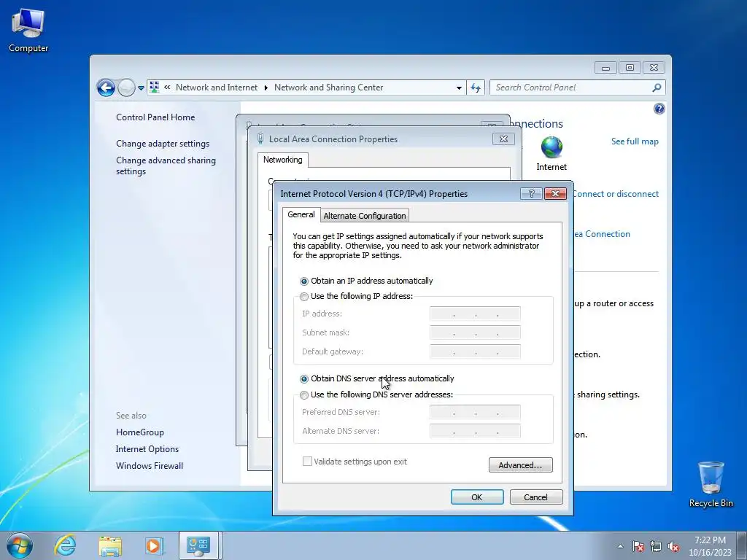Viewport: 747px width, 560px height.
Task: Expand the arrow after Network and Internet
Action: point(266,87)
